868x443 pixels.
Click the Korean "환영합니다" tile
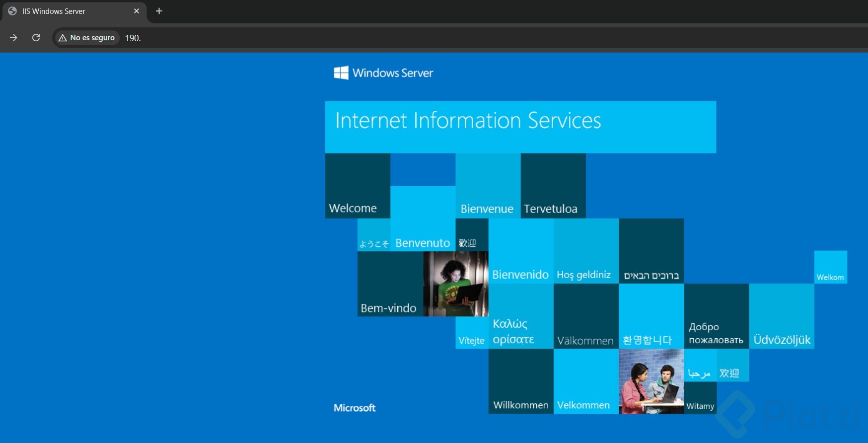click(x=651, y=316)
